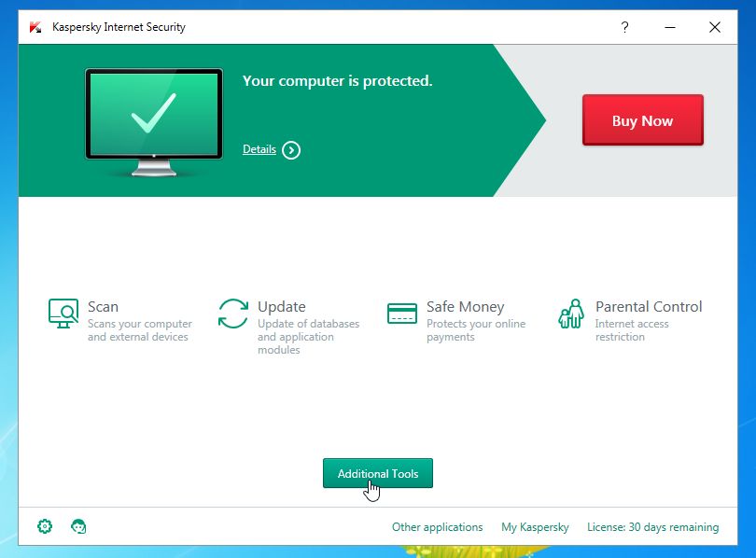The width and height of the screenshot is (756, 558).
Task: Click 'Protects your online payments' description
Action: (476, 330)
